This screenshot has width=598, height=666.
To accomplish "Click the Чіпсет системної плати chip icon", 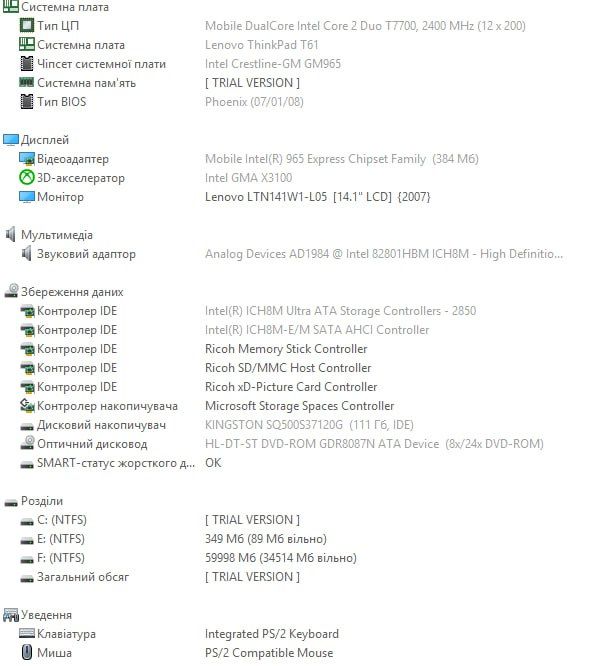I will (27, 63).
